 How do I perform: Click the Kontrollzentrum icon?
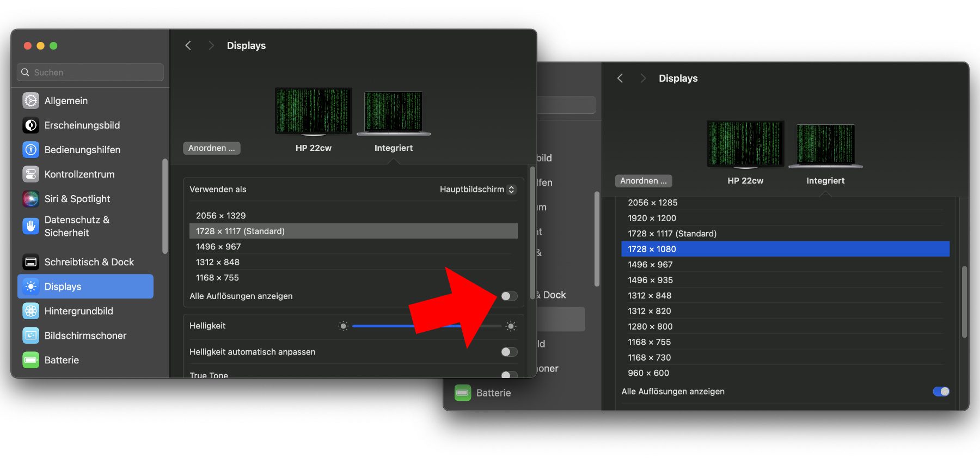(x=31, y=174)
